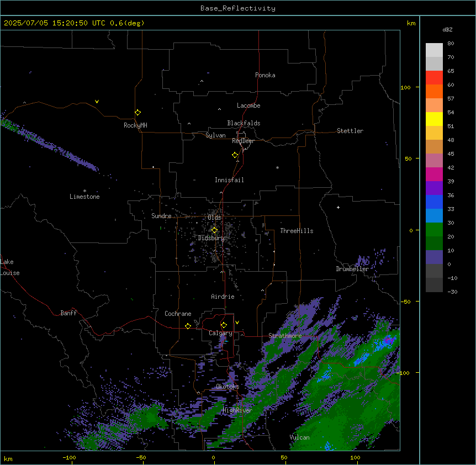This screenshot has width=476, height=465.
Task: Select the dark green 20 dBZ legend swatch
Action: click(434, 243)
